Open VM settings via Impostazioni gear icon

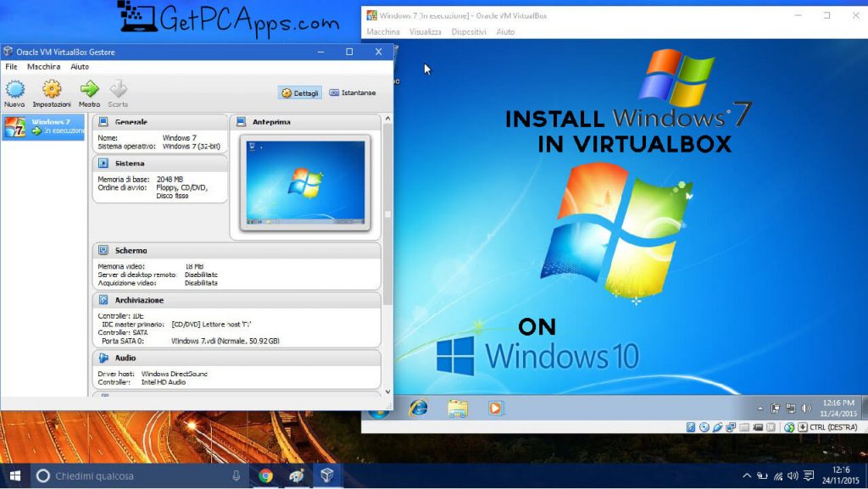(51, 92)
